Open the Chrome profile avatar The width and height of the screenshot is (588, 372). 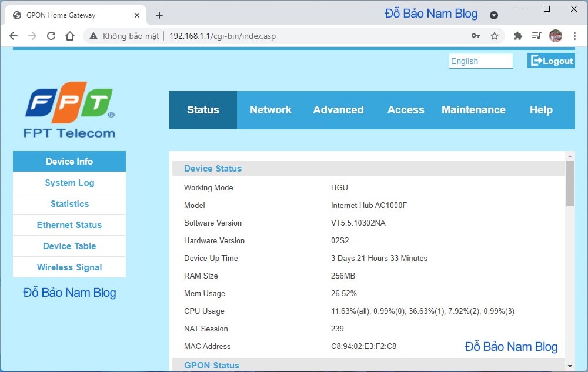556,36
